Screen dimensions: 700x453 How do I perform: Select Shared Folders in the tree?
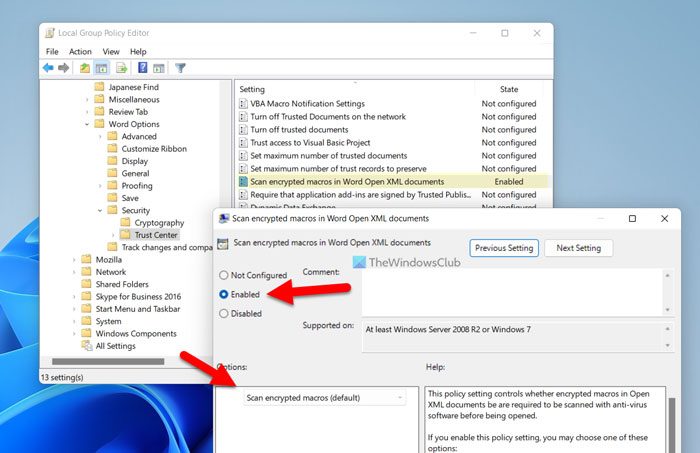coord(122,284)
